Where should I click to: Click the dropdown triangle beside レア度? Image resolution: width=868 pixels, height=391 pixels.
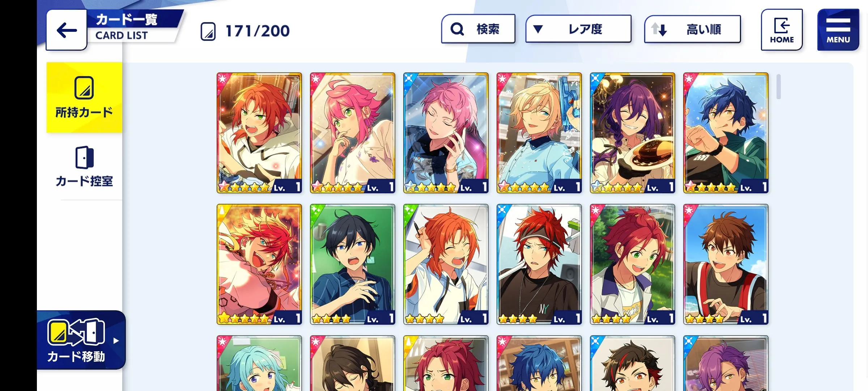pyautogui.click(x=538, y=29)
